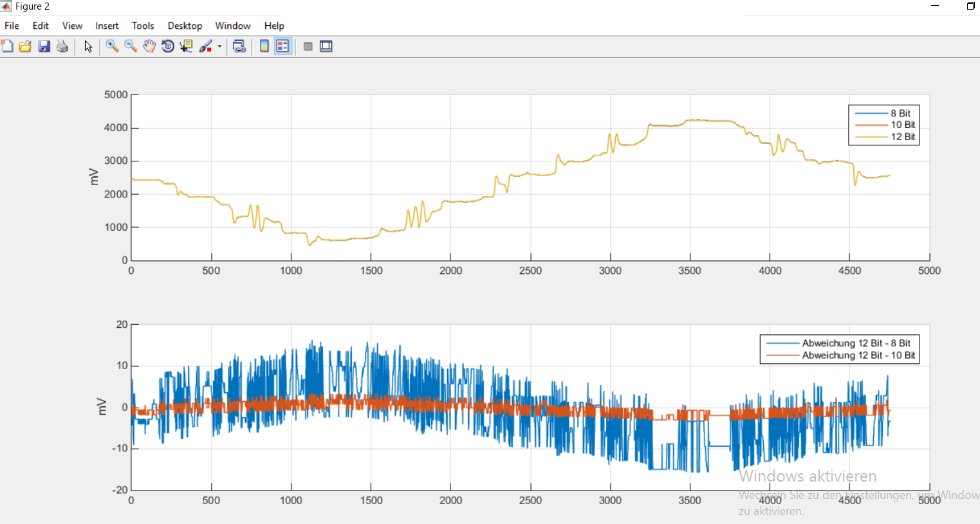The height and width of the screenshot is (524, 980).
Task: Click the MATLAB icon in title bar
Action: point(6,6)
